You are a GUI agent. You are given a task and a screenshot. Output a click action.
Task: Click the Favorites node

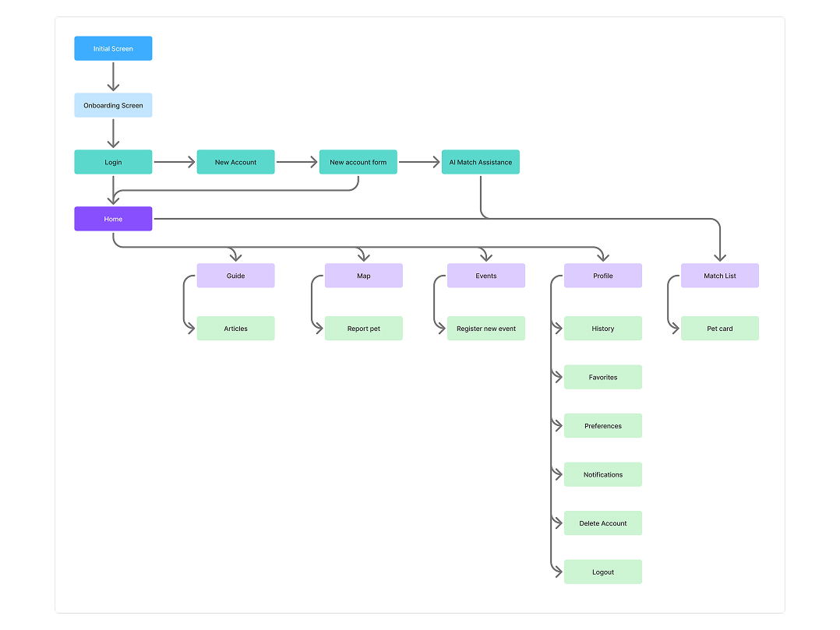point(602,377)
